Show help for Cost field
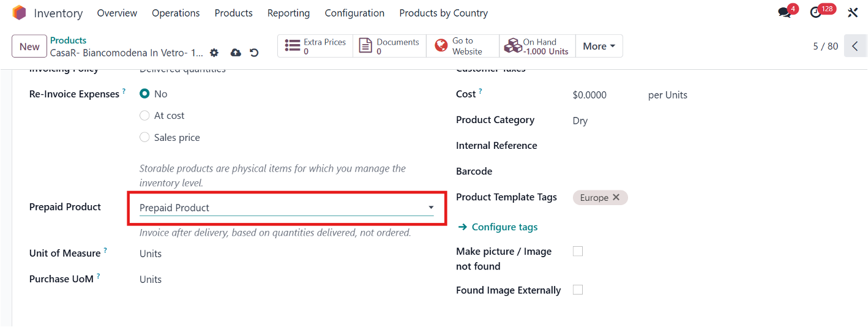This screenshot has height=327, width=868. pos(481,91)
